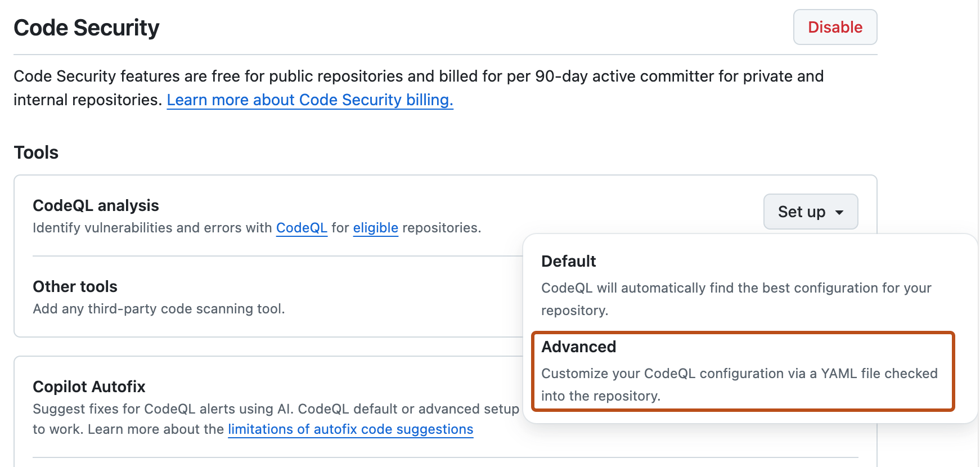Click the Copilot Autofix card title
The height and width of the screenshot is (467, 980).
(89, 387)
